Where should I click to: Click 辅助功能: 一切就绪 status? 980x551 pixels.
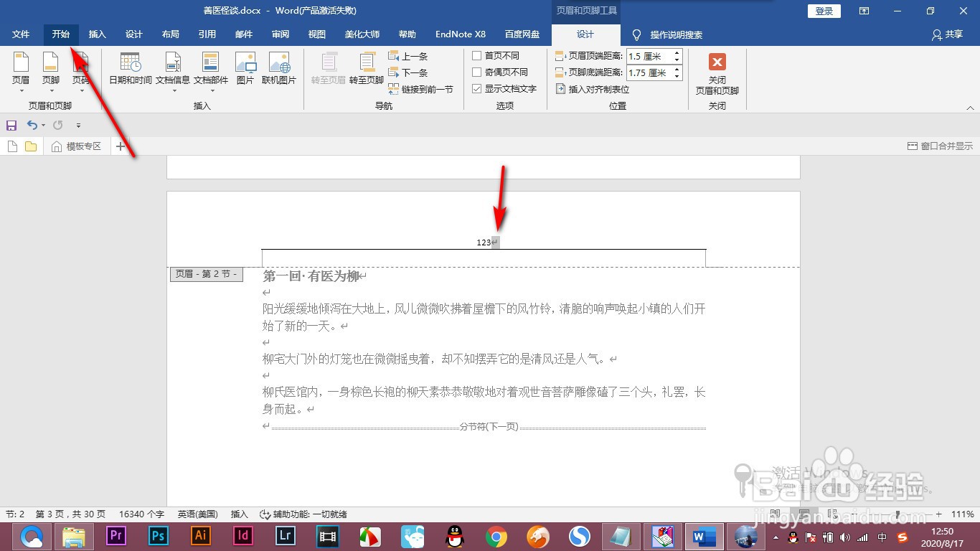(x=303, y=514)
